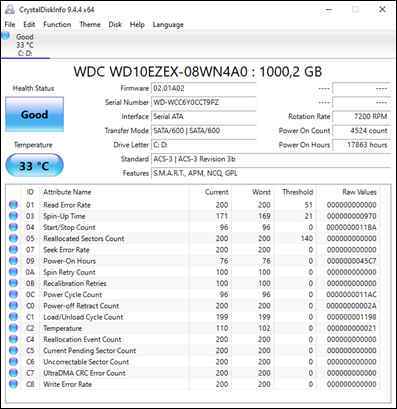
Task: Open the Theme menu
Action: pyautogui.click(x=90, y=24)
